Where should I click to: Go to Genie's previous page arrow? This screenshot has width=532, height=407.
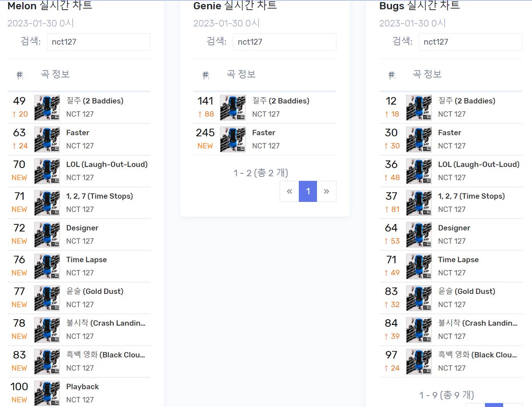click(289, 192)
